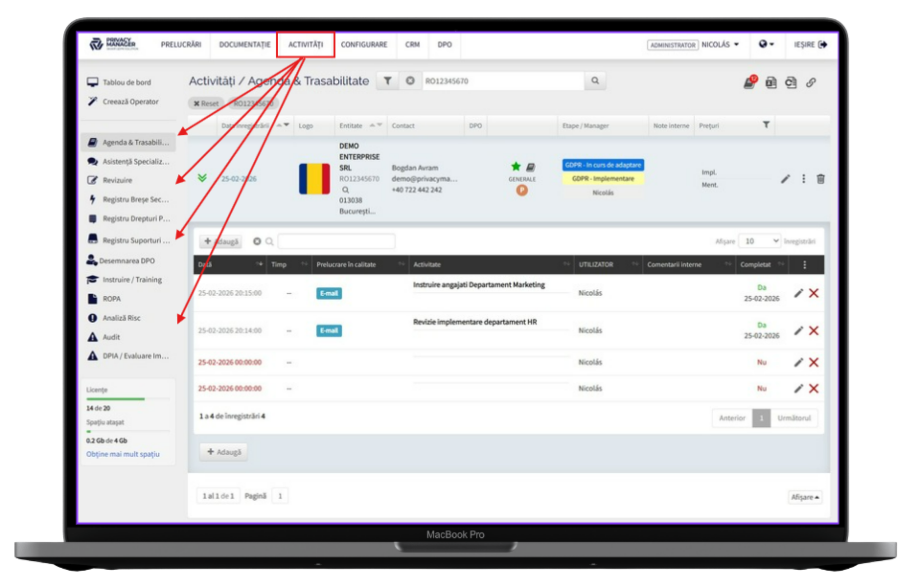Click the notifications bell icon with red badge

coord(749,82)
